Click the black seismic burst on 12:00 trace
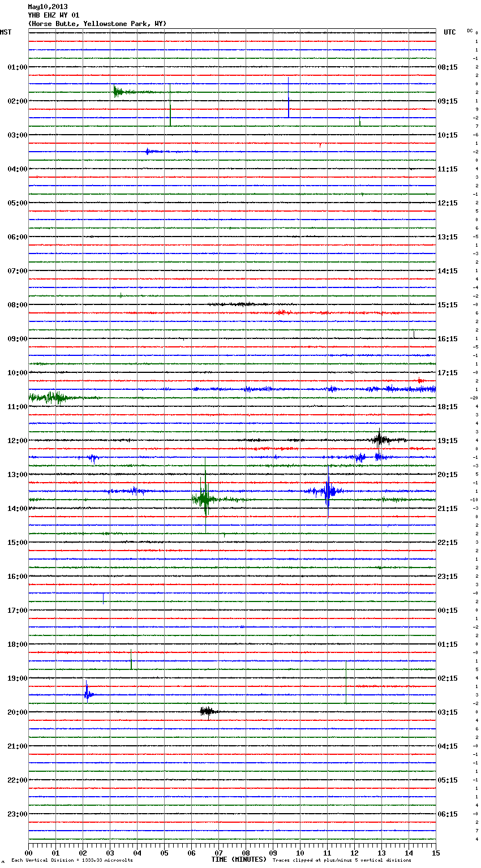481x868 pixels. pos(380,439)
